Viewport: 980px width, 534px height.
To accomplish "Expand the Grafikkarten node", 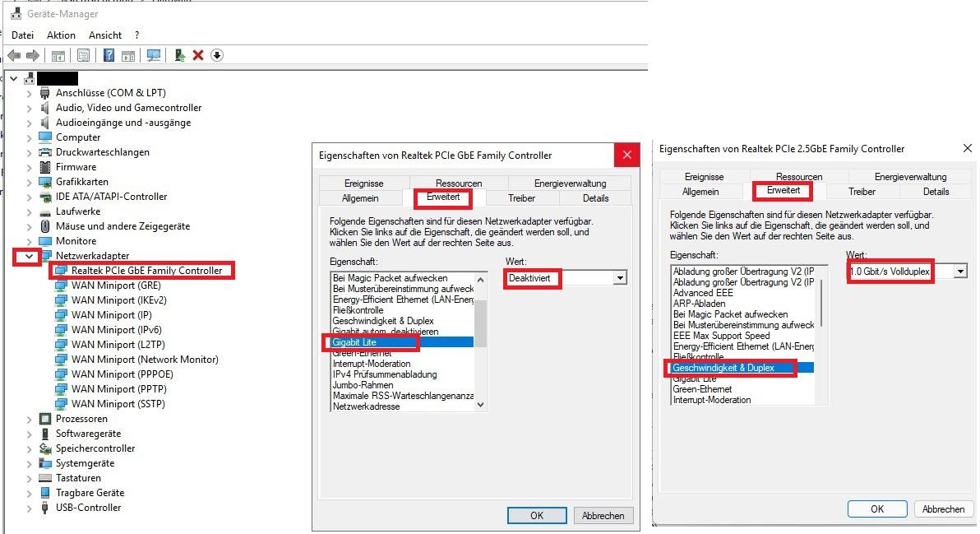I will [x=29, y=182].
